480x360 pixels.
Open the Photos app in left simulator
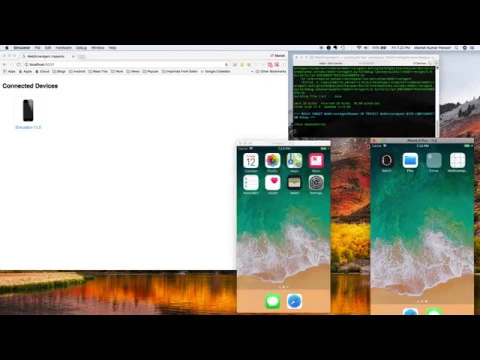click(272, 161)
